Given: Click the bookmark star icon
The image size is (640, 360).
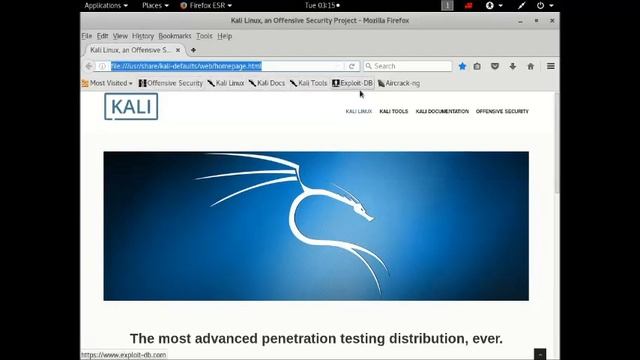Looking at the screenshot, I should (x=462, y=66).
